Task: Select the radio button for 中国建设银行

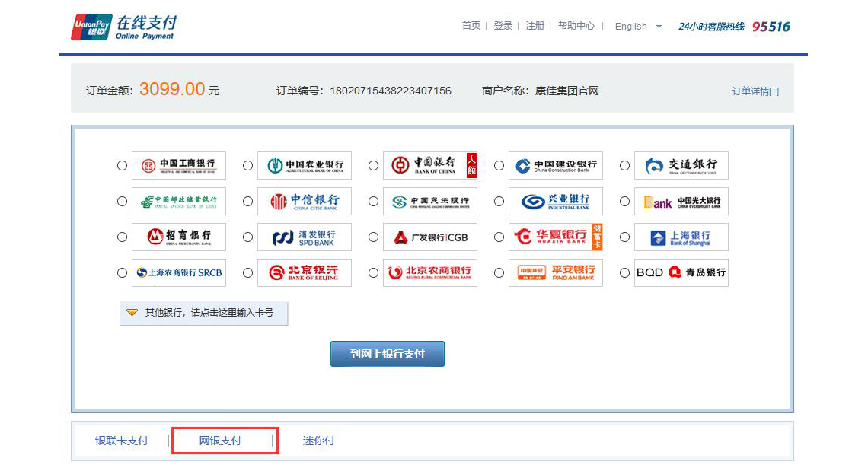Action: pos(499,165)
